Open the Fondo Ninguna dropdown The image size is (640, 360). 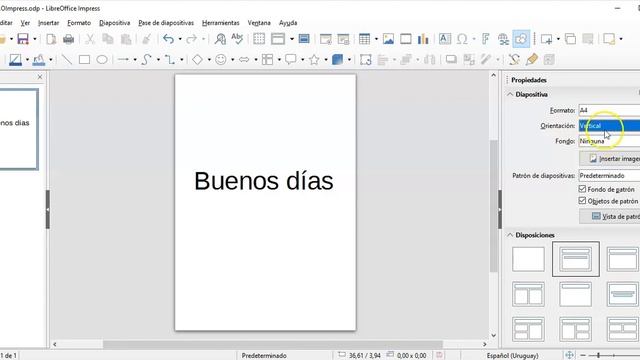click(609, 141)
